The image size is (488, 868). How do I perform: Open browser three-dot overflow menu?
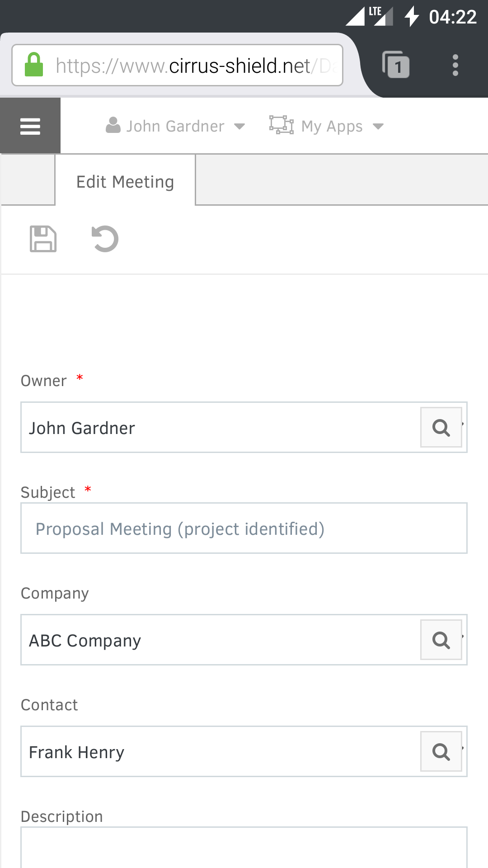(455, 65)
